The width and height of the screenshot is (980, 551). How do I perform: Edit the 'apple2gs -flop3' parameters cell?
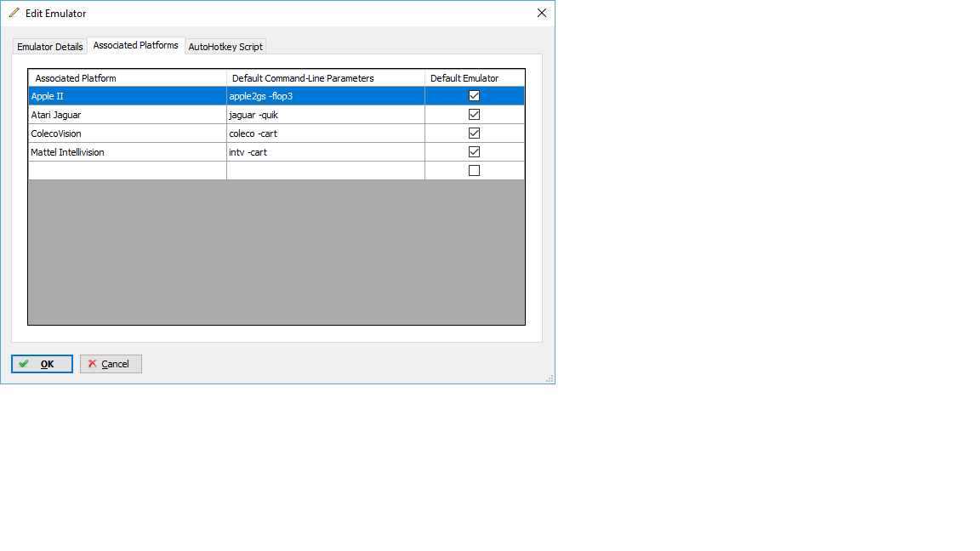[326, 95]
